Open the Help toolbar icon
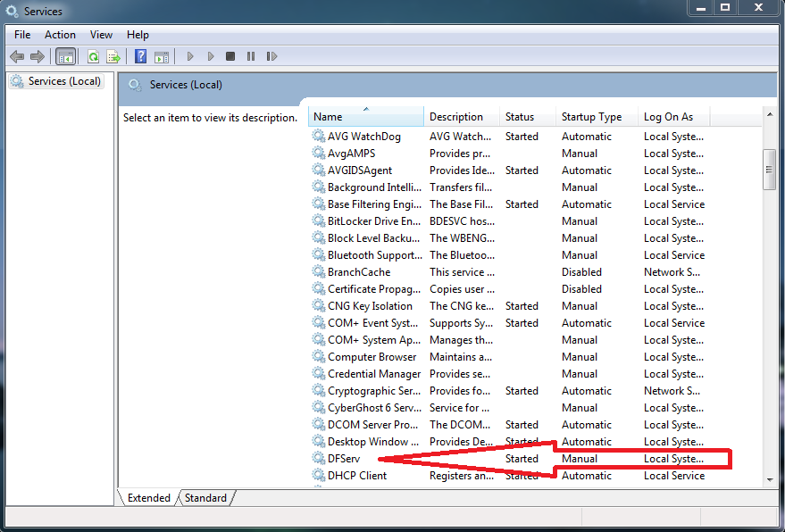This screenshot has height=532, width=785. tap(141, 56)
